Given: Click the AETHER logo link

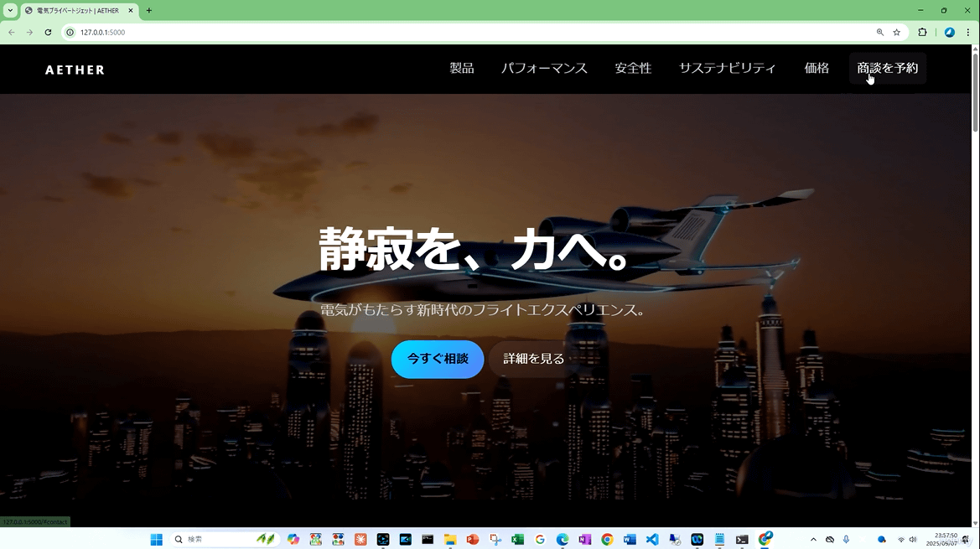Looking at the screenshot, I should [75, 70].
